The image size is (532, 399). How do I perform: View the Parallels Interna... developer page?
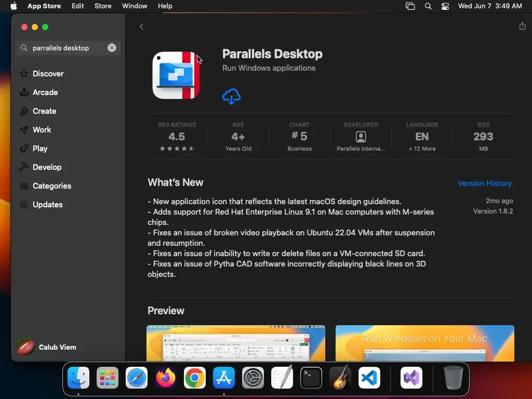(x=361, y=137)
